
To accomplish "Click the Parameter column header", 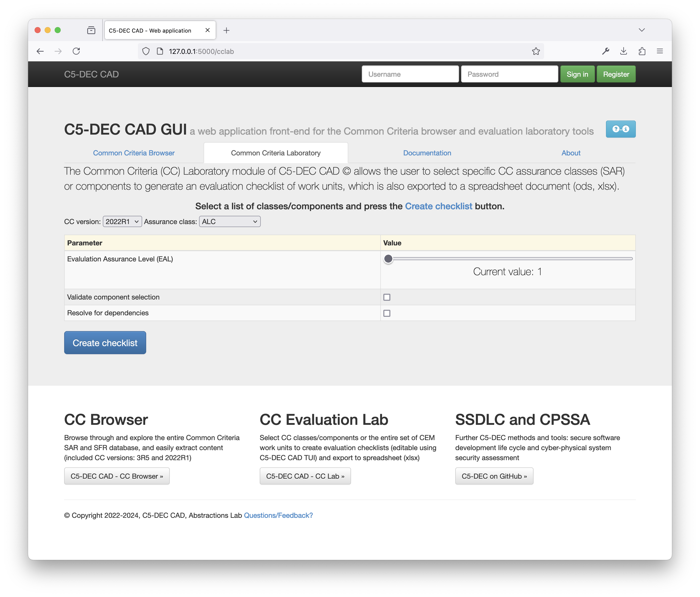I will click(x=222, y=243).
